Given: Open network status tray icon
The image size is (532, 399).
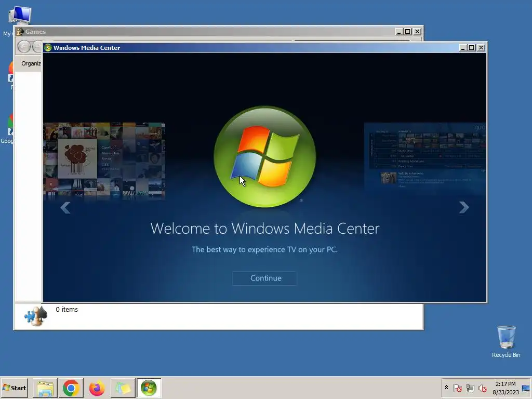Looking at the screenshot, I should [470, 388].
